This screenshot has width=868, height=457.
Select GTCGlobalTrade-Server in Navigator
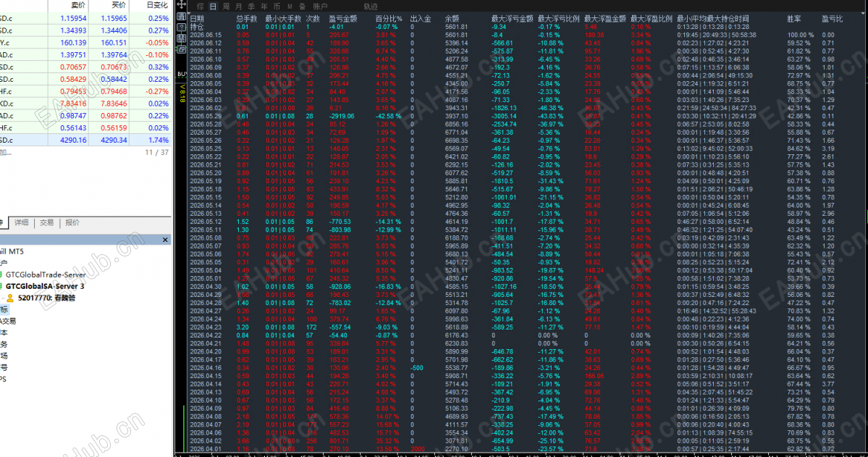[x=46, y=274]
